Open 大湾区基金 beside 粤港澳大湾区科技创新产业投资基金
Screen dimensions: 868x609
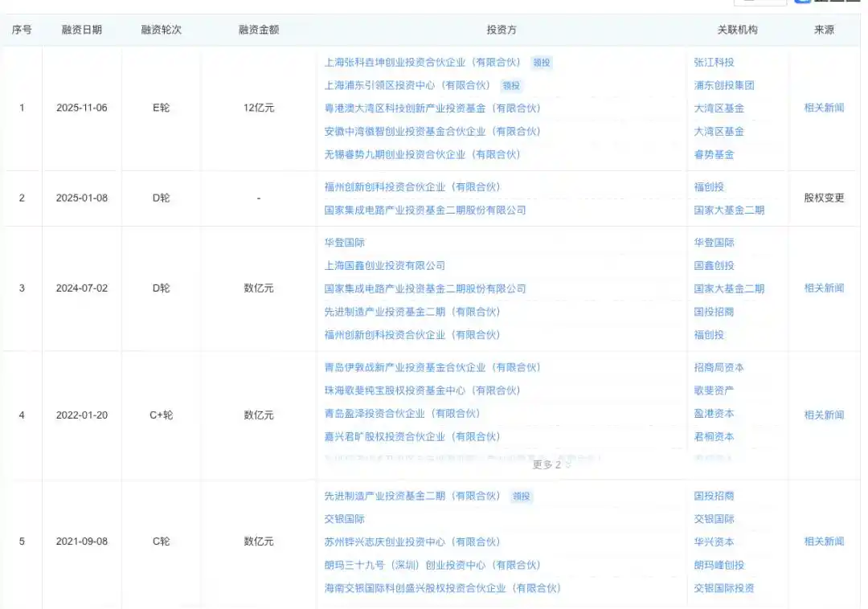(719, 108)
